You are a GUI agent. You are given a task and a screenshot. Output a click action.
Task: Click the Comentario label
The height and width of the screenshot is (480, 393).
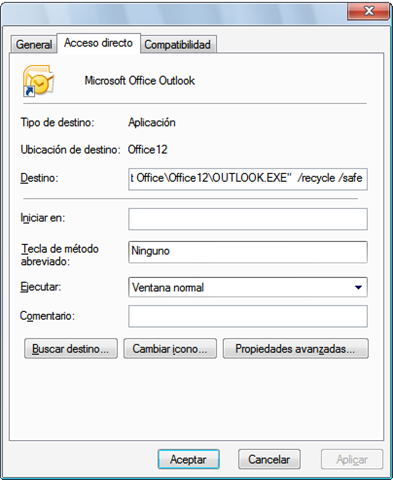click(47, 316)
